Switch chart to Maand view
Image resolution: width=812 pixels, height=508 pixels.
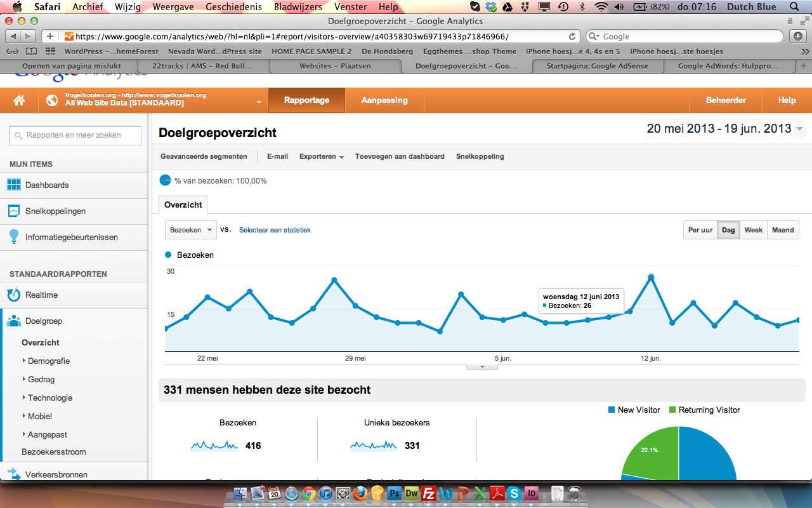783,230
